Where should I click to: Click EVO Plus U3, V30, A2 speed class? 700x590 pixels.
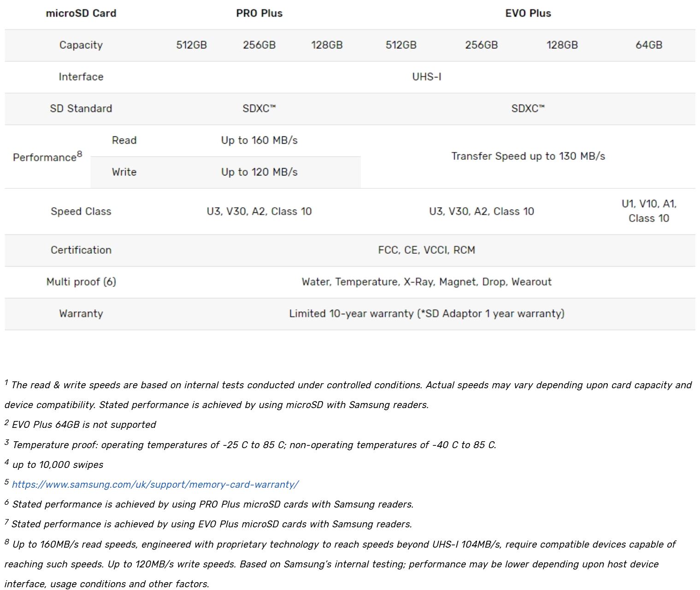(482, 211)
